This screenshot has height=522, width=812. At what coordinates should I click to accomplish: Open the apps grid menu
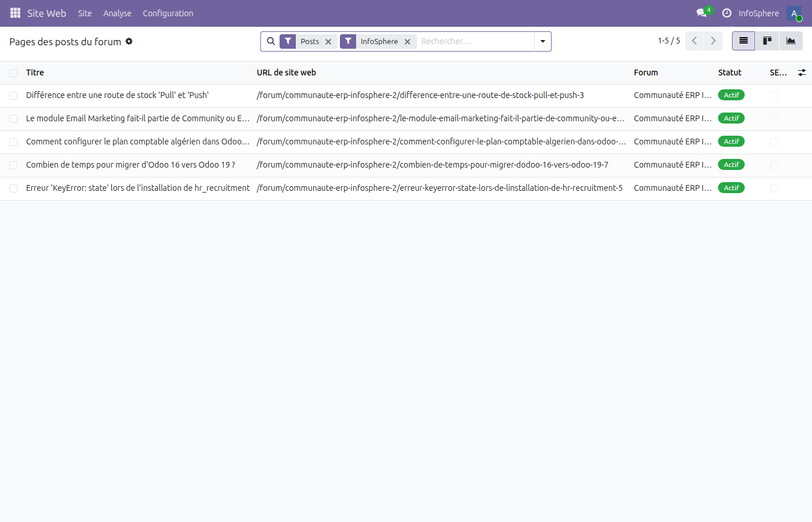pyautogui.click(x=15, y=13)
